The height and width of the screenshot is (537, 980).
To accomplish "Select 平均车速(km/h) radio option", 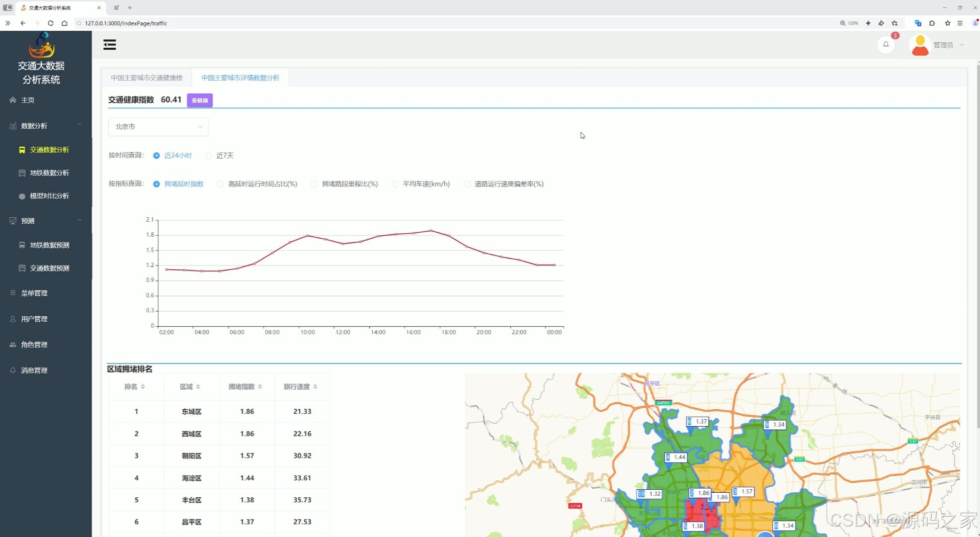I will click(x=395, y=184).
